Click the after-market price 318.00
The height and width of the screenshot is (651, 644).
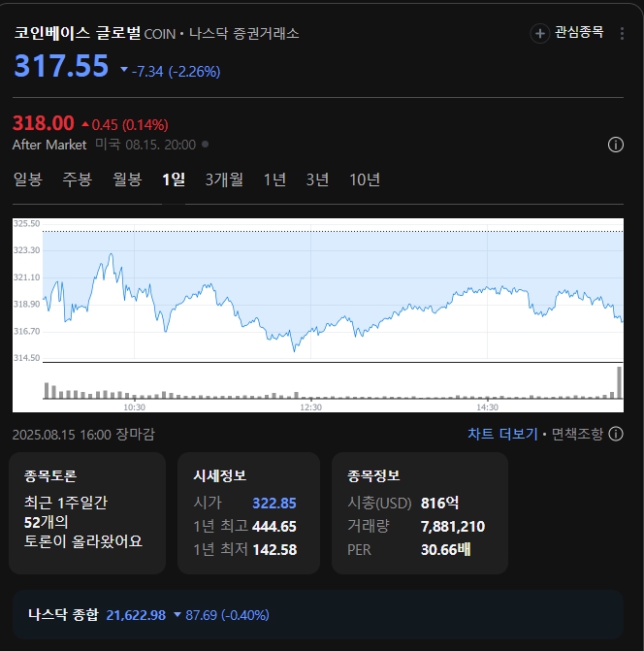(x=43, y=123)
